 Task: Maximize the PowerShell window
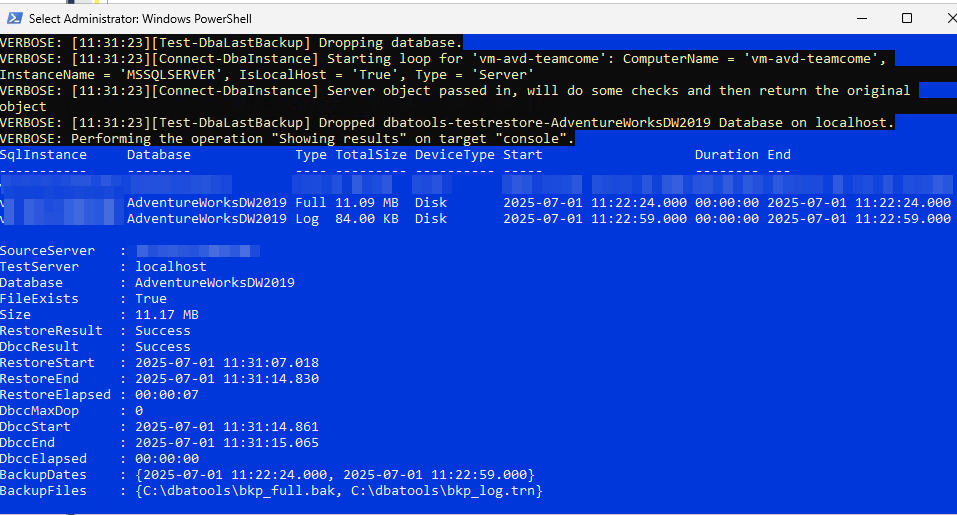[907, 18]
